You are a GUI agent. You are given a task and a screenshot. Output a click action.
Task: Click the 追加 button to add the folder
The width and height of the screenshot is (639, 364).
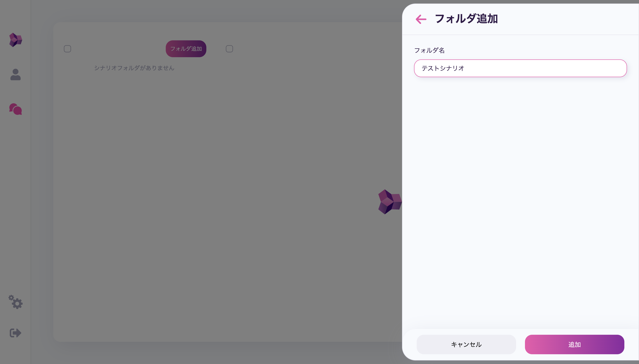(x=574, y=344)
